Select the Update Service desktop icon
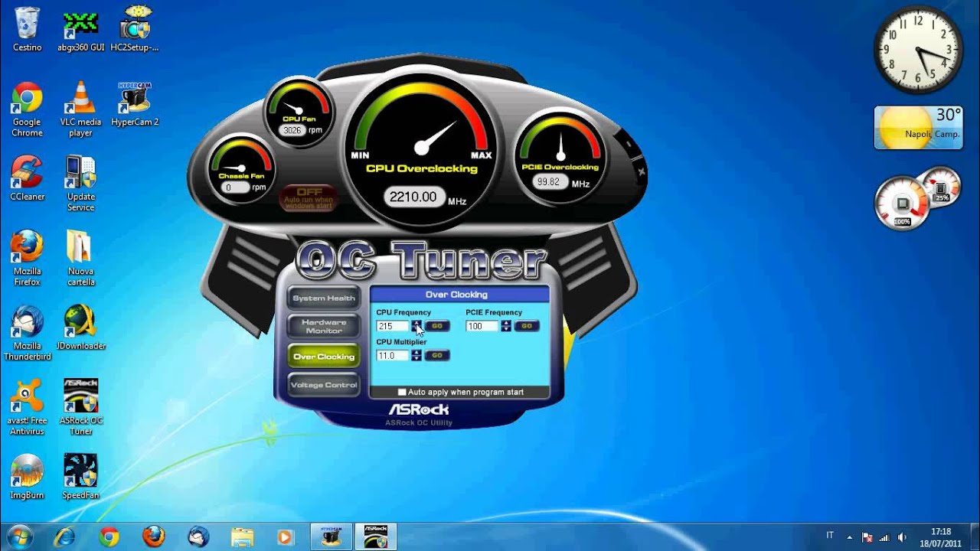 pyautogui.click(x=80, y=184)
